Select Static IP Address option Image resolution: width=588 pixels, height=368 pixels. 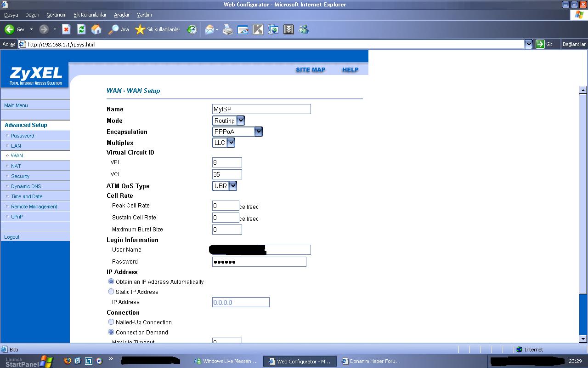tap(111, 292)
